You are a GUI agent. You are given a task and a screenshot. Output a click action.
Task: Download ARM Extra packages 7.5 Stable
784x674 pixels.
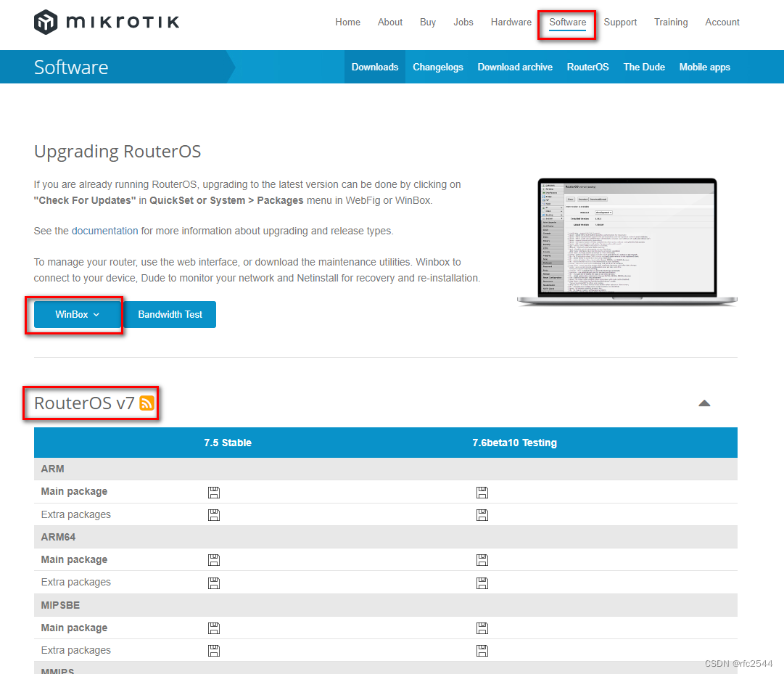click(214, 515)
